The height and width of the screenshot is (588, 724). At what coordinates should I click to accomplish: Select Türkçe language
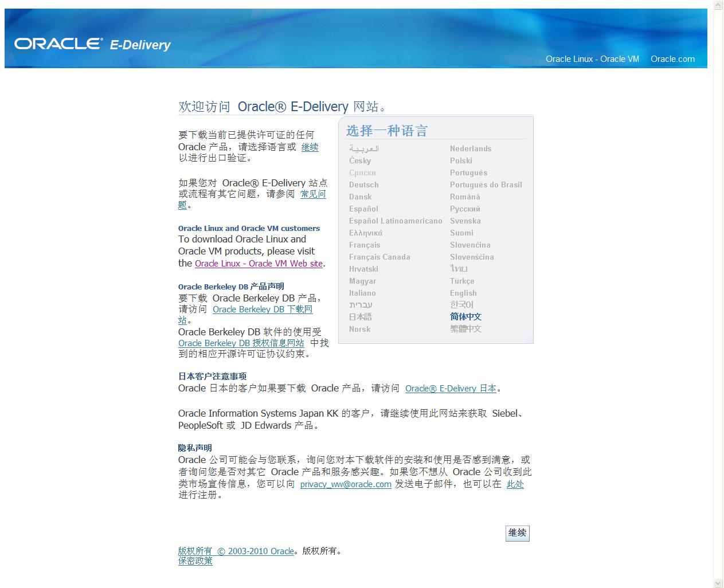click(462, 281)
